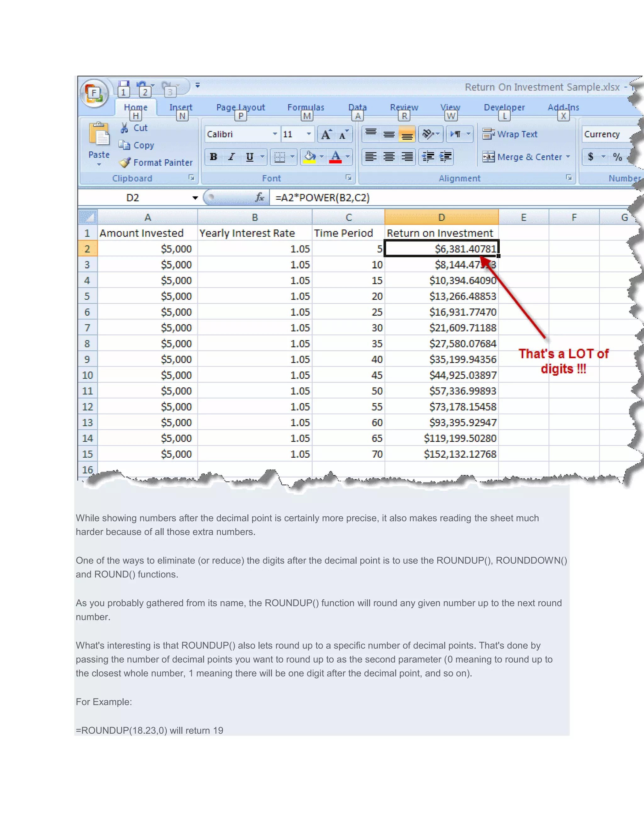
Task: Toggle Bold formatting
Action: coord(214,157)
